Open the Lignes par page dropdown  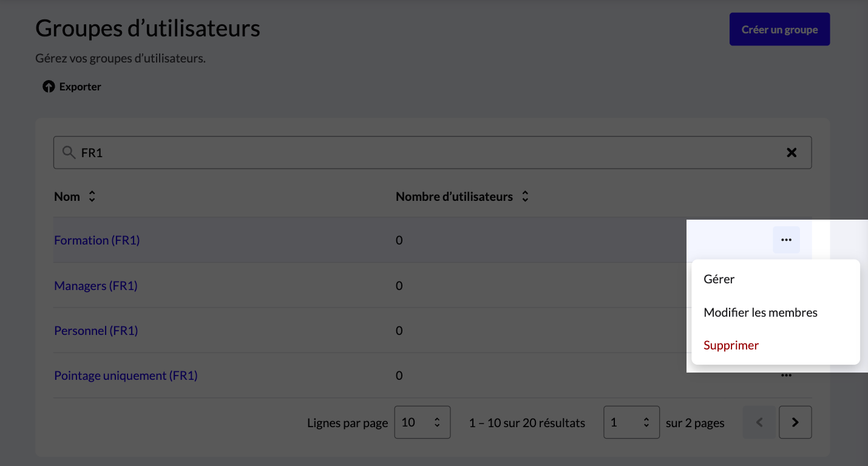pyautogui.click(x=422, y=422)
